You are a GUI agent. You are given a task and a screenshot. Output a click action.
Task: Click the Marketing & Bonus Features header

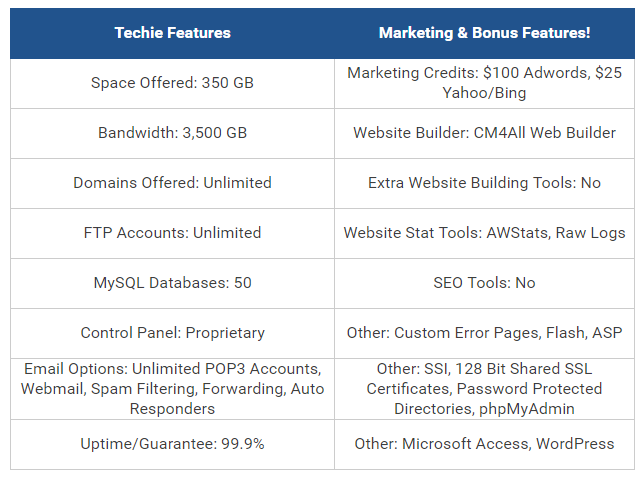pyautogui.click(x=484, y=33)
